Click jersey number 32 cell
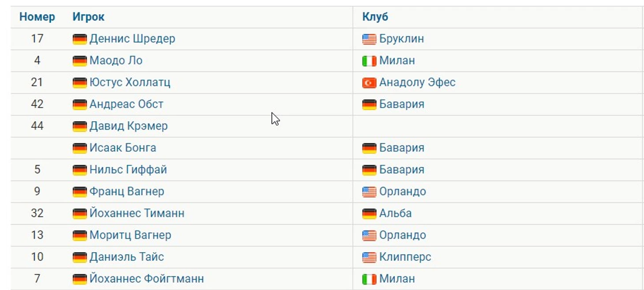 (37, 213)
